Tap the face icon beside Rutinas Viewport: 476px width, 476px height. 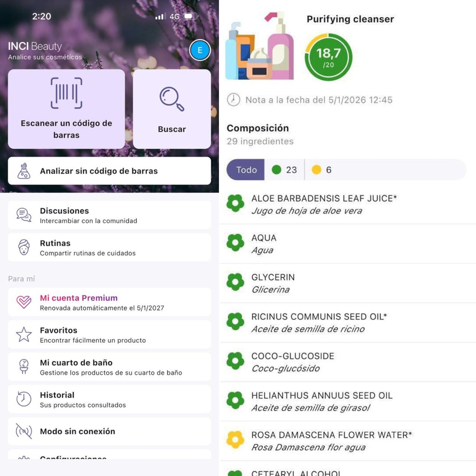(x=24, y=247)
